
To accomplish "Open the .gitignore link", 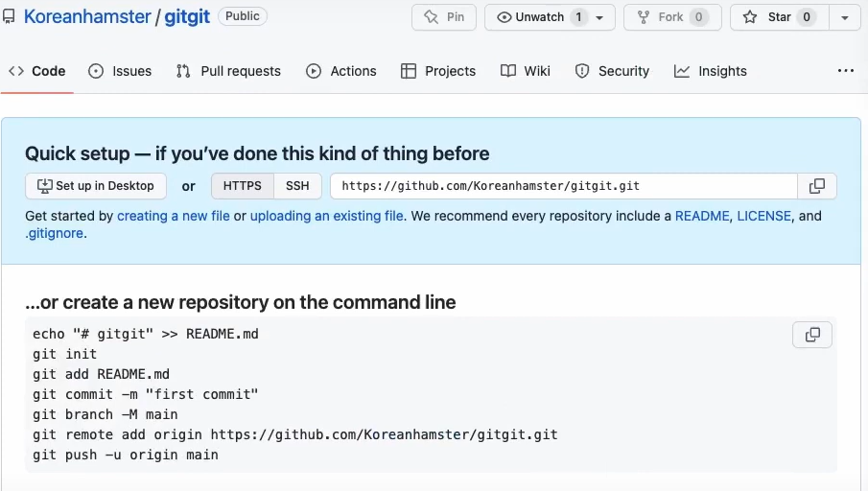I will (x=55, y=233).
